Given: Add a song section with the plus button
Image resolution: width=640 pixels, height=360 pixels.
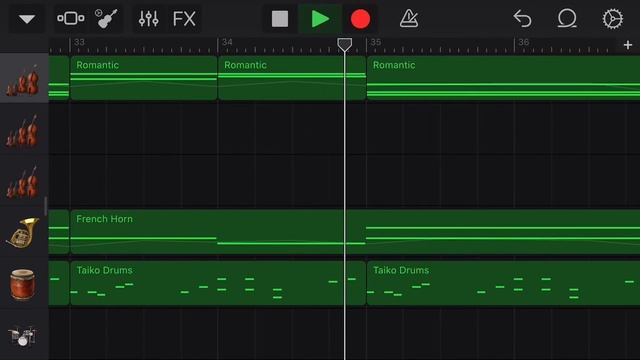Looking at the screenshot, I should pyautogui.click(x=628, y=45).
